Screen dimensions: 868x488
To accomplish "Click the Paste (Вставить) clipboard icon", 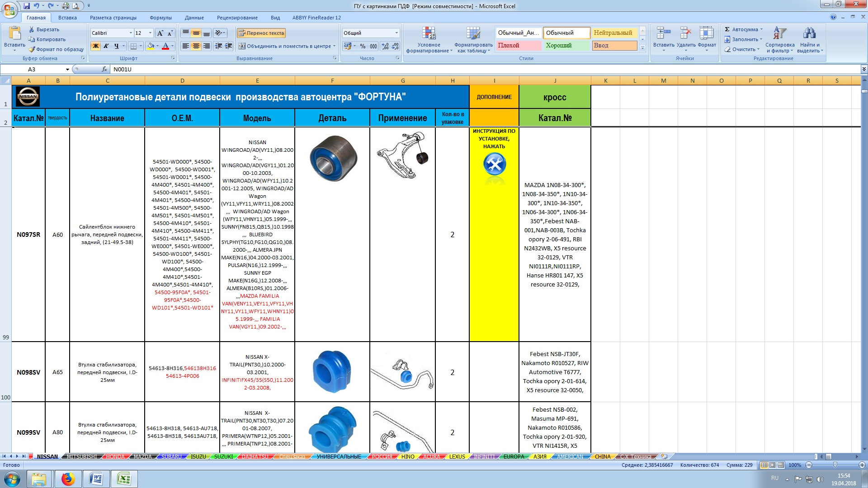I will pyautogui.click(x=14, y=33).
